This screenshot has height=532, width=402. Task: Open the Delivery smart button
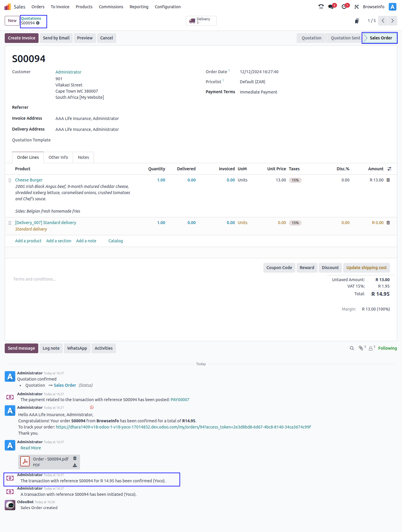(201, 21)
